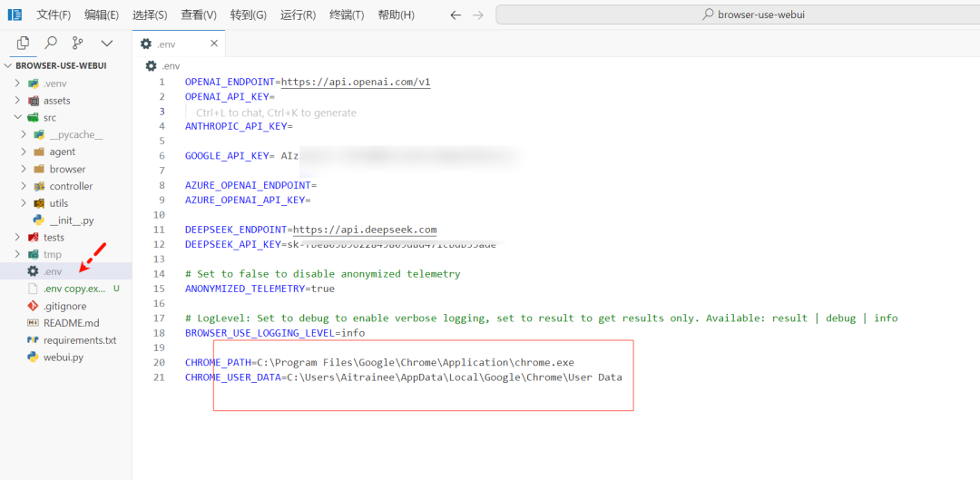Open the .gitignore file
Viewport: 980px width, 480px height.
tap(66, 307)
